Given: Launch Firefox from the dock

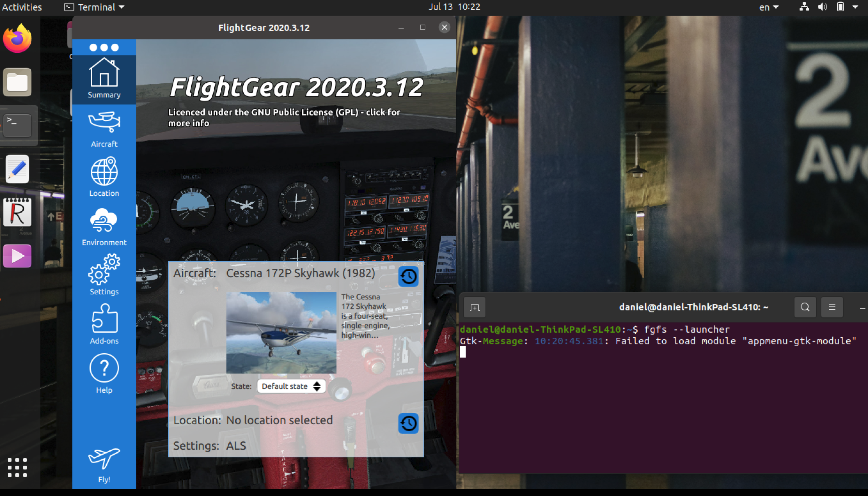Looking at the screenshot, I should tap(17, 38).
